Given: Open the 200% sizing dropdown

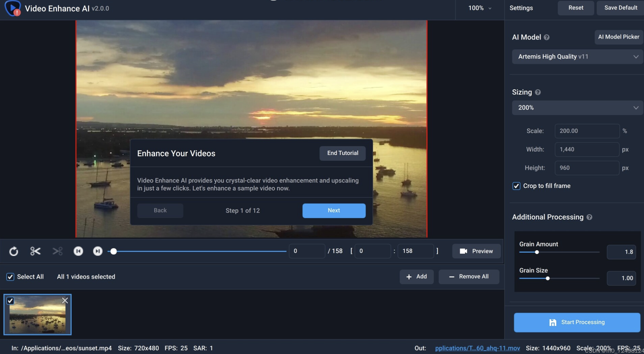Looking at the screenshot, I should pos(577,108).
